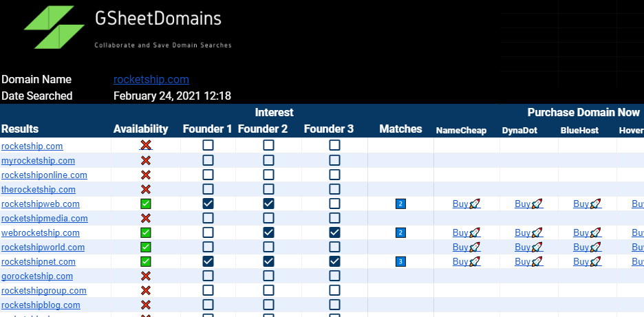Viewport: 644px width, 317px height.
Task: Buy rocketshipworld.com on NameCheap
Action: (x=466, y=247)
